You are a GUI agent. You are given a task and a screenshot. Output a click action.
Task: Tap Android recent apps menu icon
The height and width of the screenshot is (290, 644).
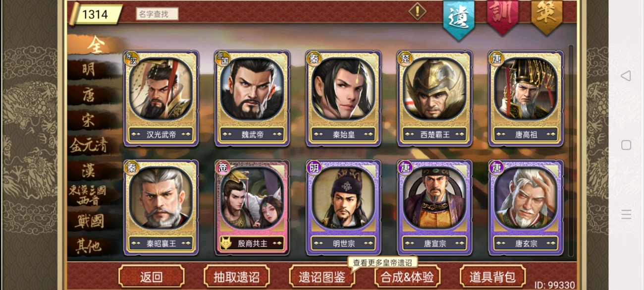point(626,214)
